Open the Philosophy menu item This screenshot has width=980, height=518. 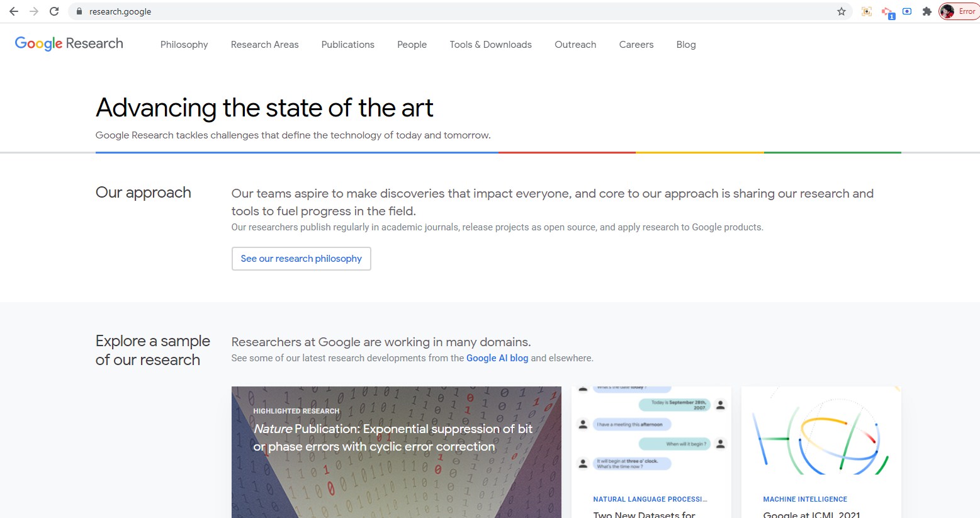point(184,45)
